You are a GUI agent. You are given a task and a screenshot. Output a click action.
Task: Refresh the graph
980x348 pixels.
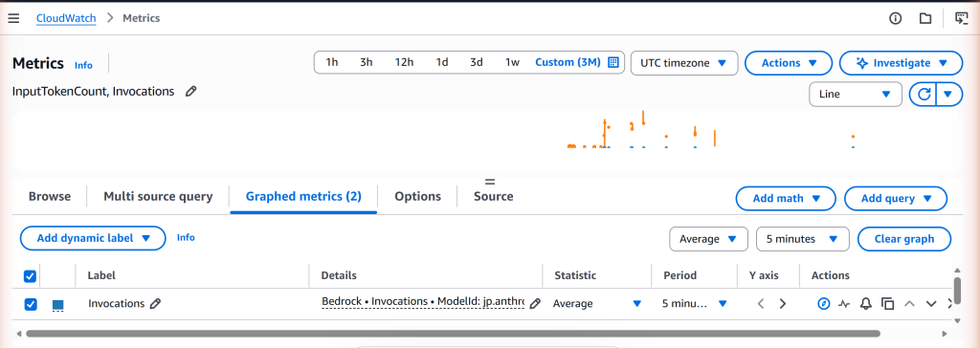click(924, 95)
